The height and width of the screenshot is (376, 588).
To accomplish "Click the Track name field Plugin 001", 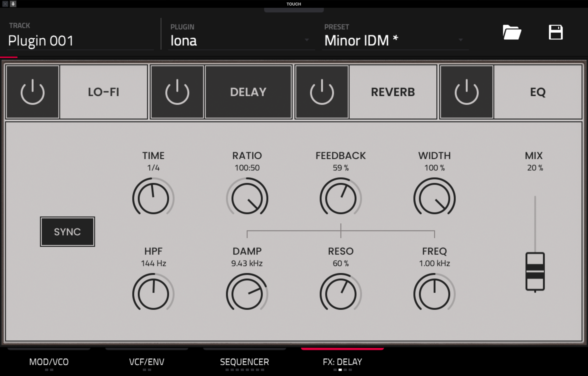I will pos(80,40).
